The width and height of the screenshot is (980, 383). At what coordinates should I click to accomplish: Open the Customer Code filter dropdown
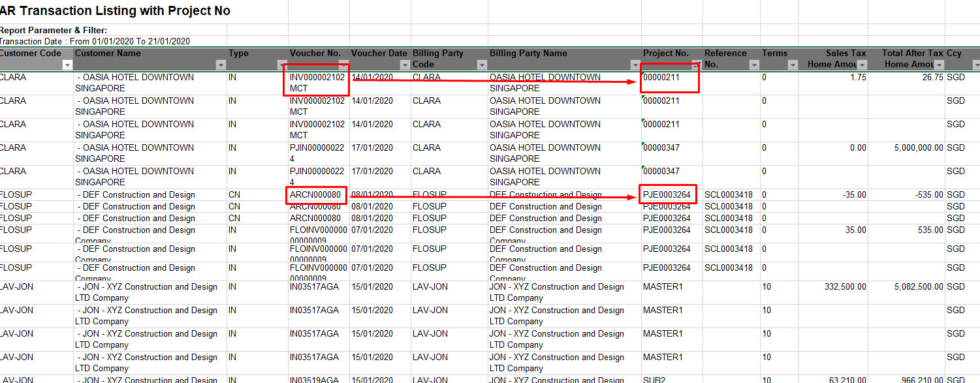[x=67, y=65]
